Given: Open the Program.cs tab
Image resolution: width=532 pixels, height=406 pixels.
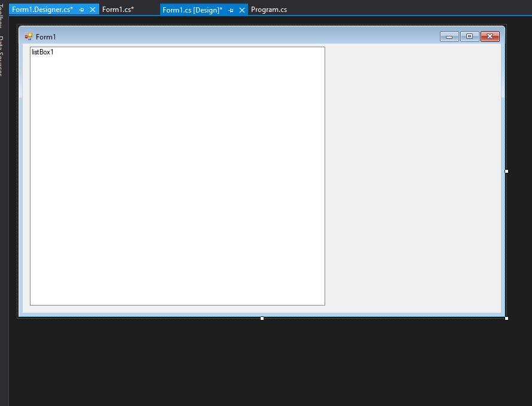Looking at the screenshot, I should pyautogui.click(x=269, y=9).
